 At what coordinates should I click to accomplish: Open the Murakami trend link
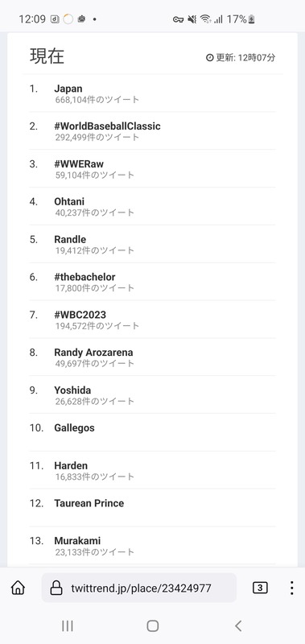pyautogui.click(x=77, y=541)
